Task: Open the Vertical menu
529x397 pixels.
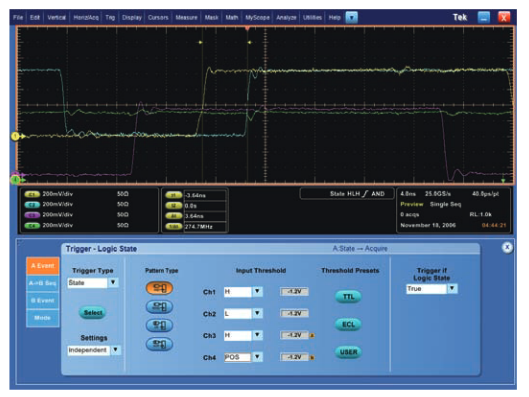Action: coord(56,18)
